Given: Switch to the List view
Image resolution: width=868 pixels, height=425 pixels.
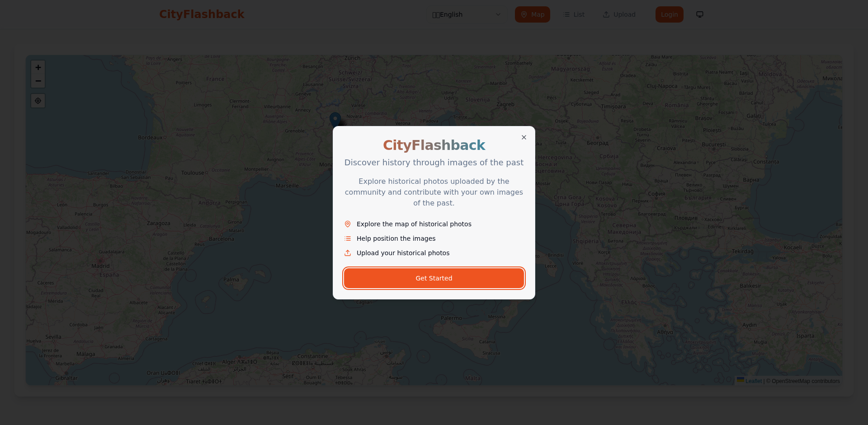Looking at the screenshot, I should [x=574, y=14].
